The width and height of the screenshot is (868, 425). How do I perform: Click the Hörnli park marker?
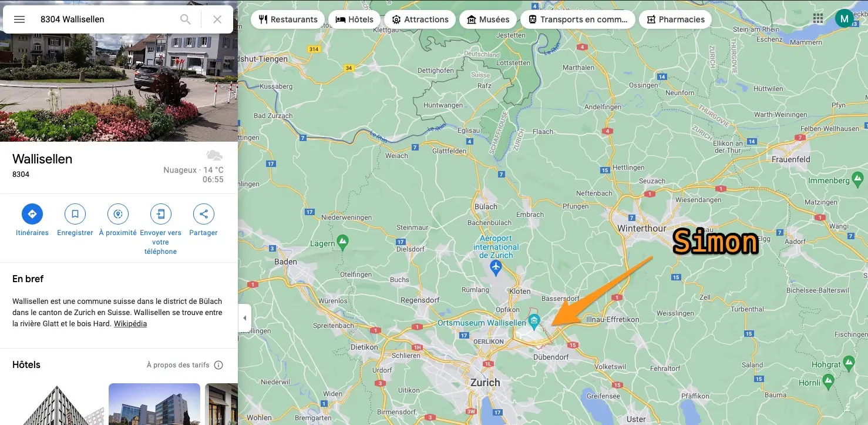click(x=829, y=382)
